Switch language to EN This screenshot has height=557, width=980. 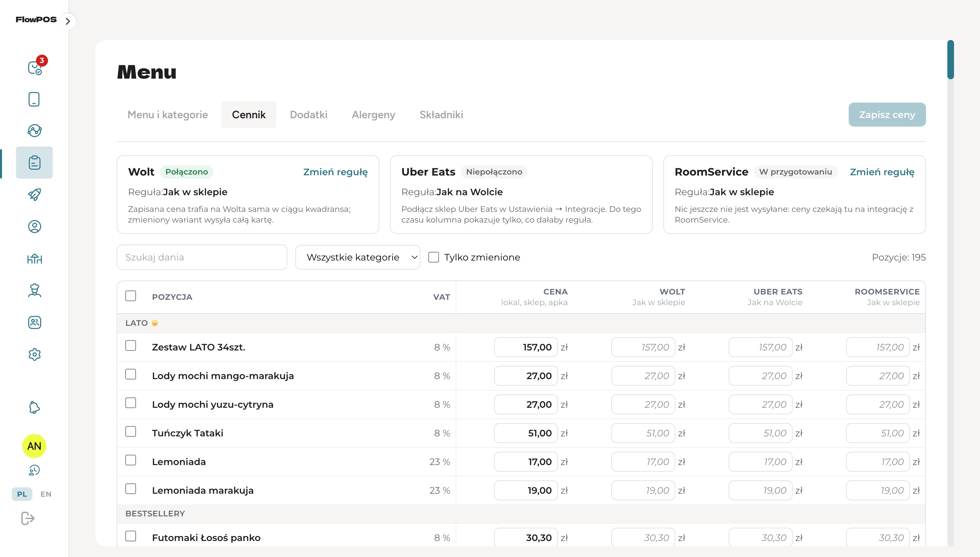pyautogui.click(x=46, y=494)
